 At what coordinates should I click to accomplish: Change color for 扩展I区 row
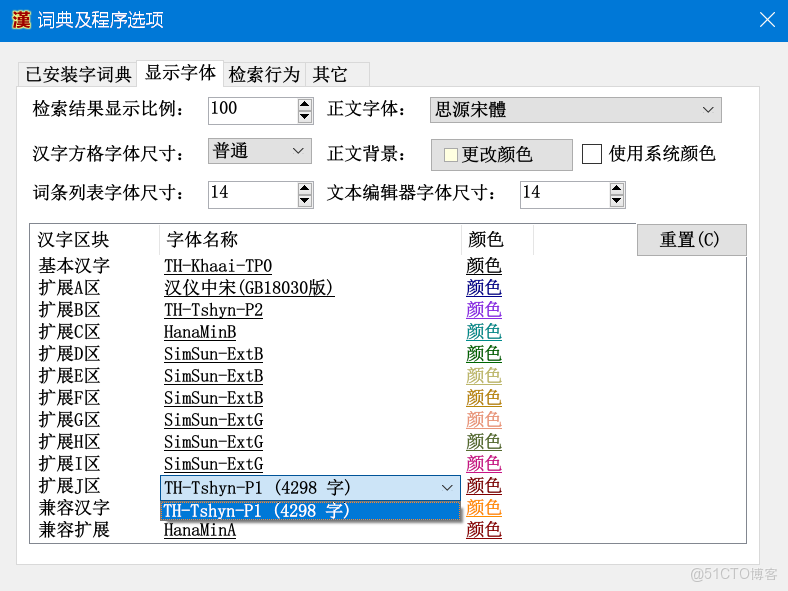coord(484,464)
